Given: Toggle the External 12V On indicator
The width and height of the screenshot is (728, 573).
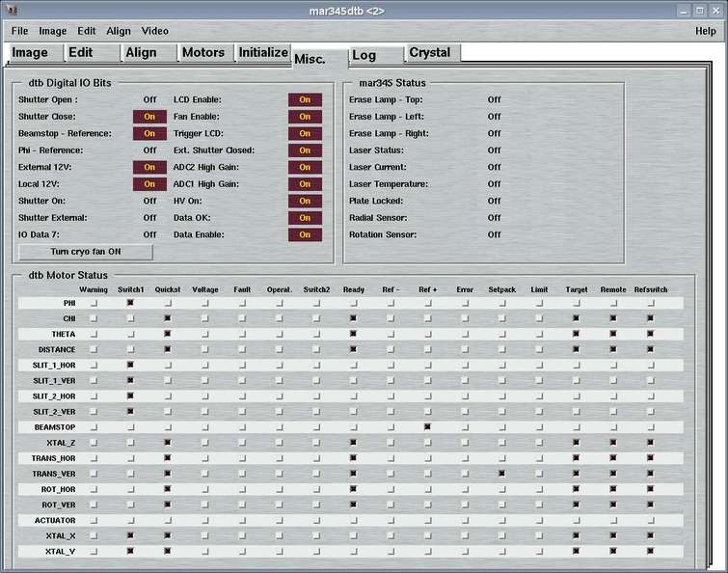Looking at the screenshot, I should (x=149, y=167).
